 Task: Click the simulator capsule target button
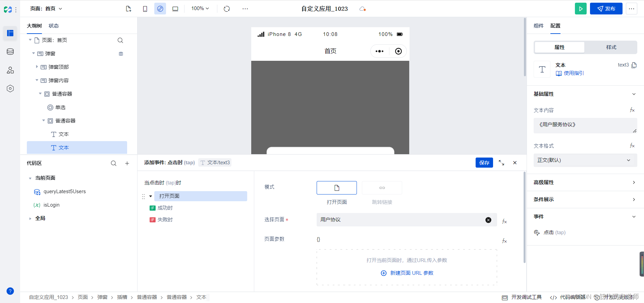pyautogui.click(x=398, y=51)
